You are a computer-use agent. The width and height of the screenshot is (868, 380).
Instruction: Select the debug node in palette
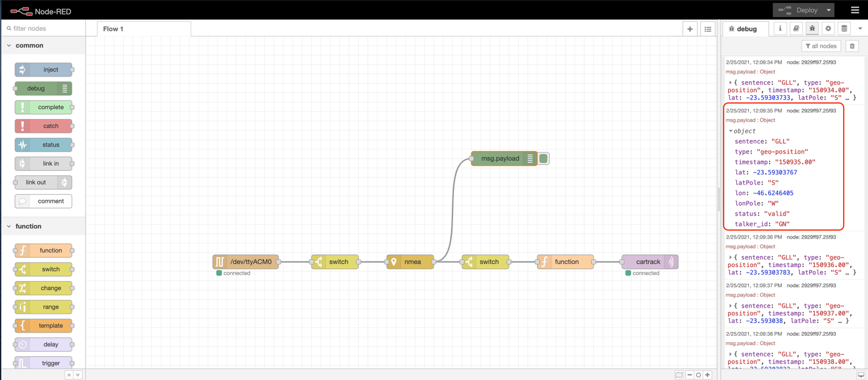click(x=44, y=89)
